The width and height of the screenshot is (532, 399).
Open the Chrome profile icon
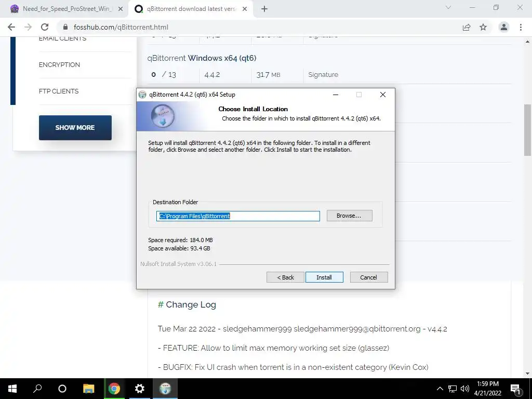tap(504, 27)
